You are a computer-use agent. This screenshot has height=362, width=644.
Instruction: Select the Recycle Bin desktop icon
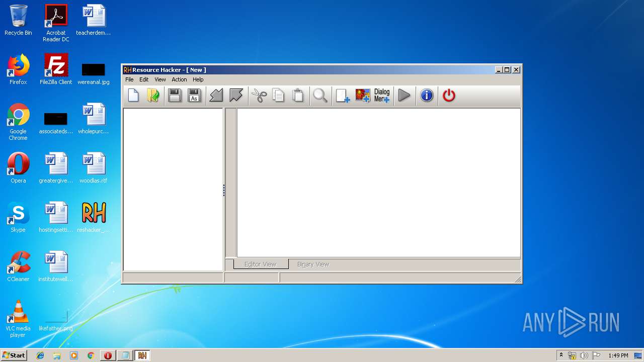coord(18,20)
